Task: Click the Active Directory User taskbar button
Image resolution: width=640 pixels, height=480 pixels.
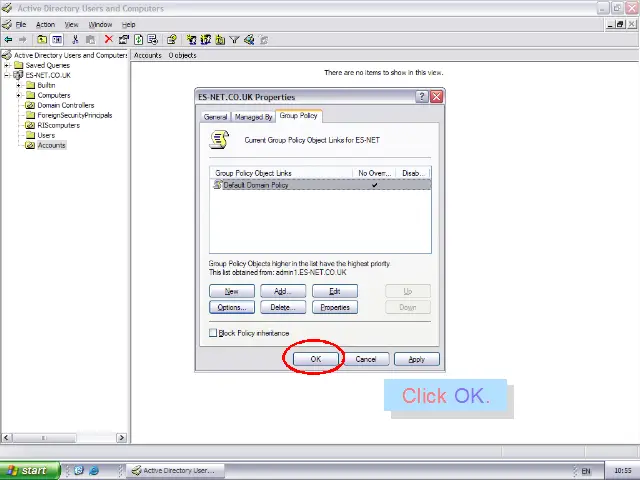Action: (175, 471)
